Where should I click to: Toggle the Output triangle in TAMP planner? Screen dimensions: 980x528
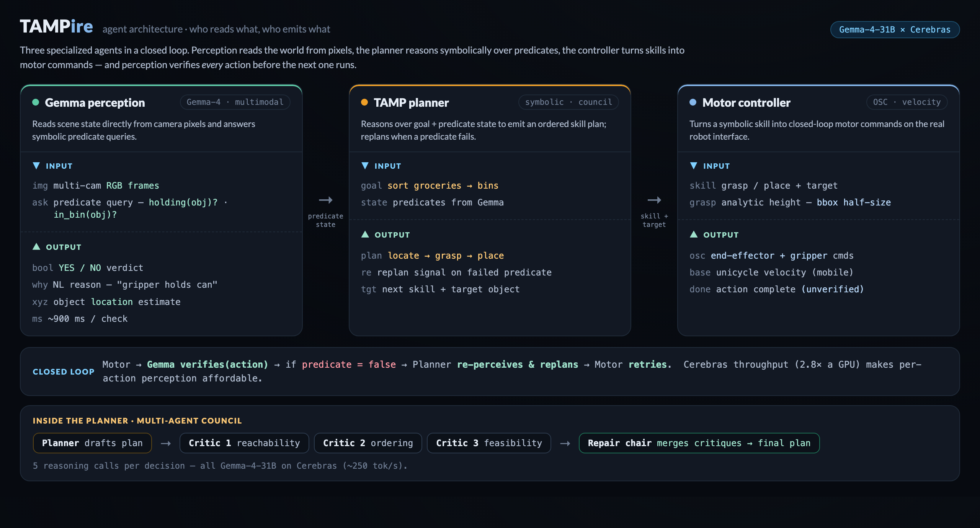point(365,235)
